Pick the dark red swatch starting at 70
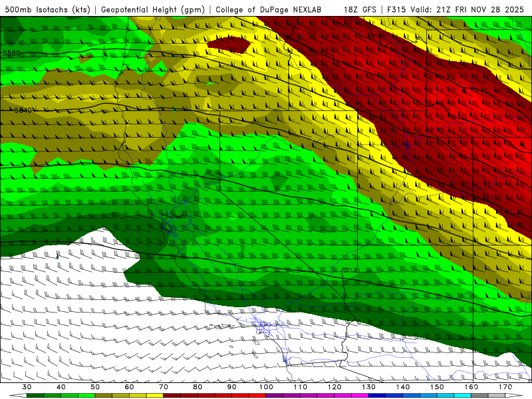532x399 pixels. 172,396
